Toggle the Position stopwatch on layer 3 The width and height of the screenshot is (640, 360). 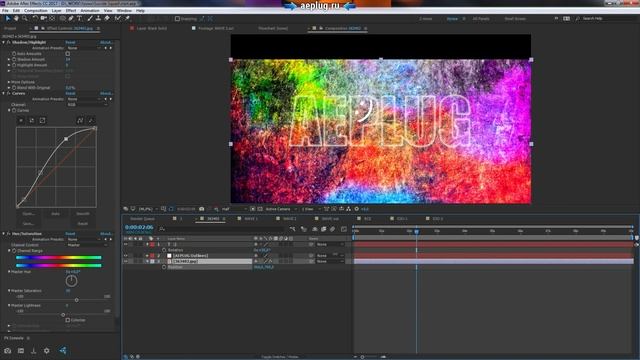coord(164,267)
